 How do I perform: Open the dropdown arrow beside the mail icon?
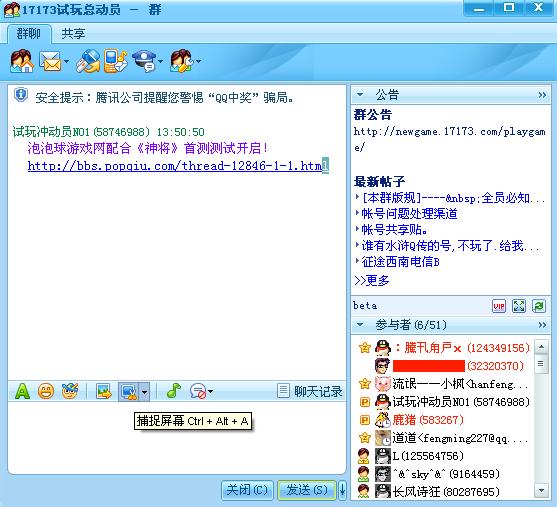pyautogui.click(x=66, y=61)
